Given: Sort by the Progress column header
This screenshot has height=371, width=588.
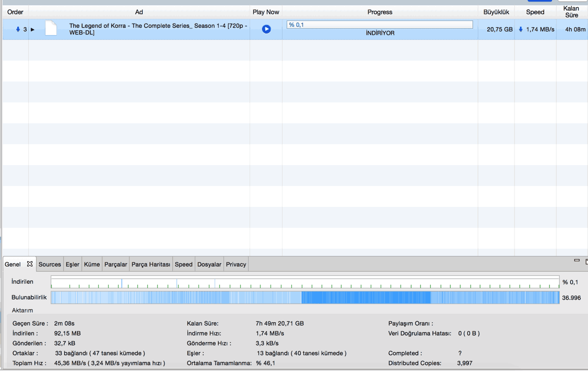Looking at the screenshot, I should point(380,12).
